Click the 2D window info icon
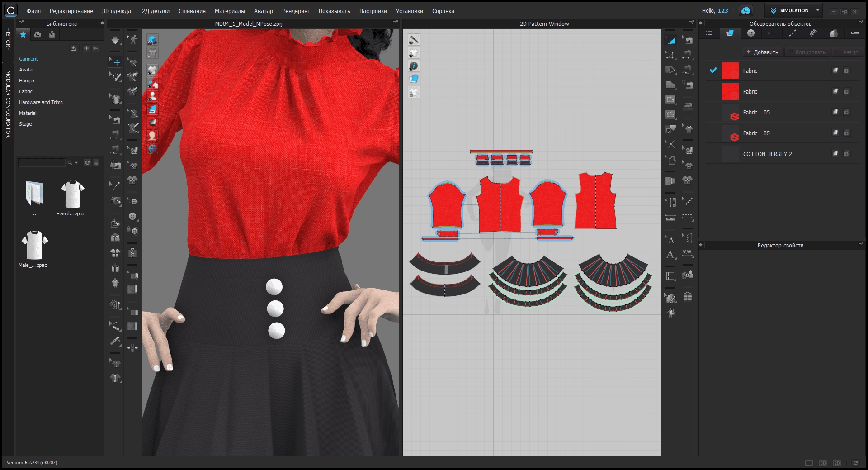 point(414,66)
